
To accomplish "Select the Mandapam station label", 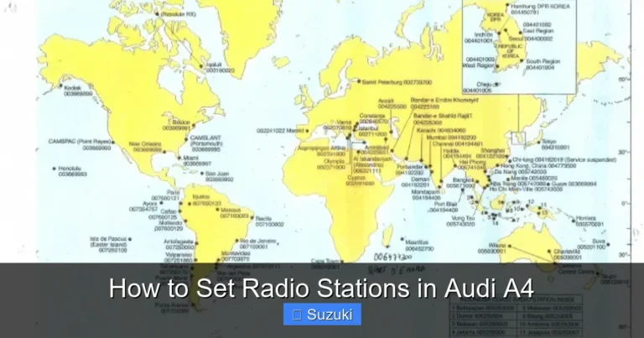I will (426, 195).
